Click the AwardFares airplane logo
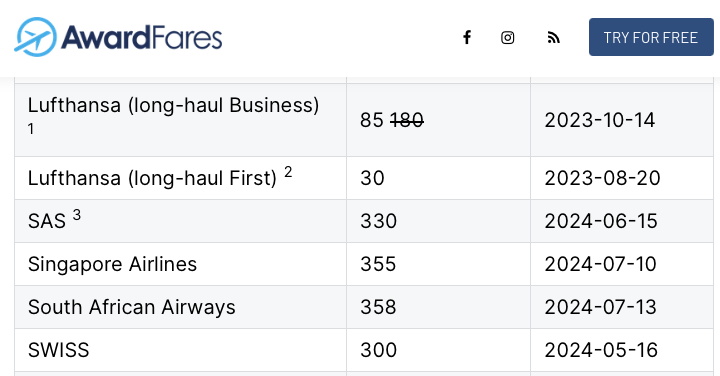720x376 pixels. (35, 37)
